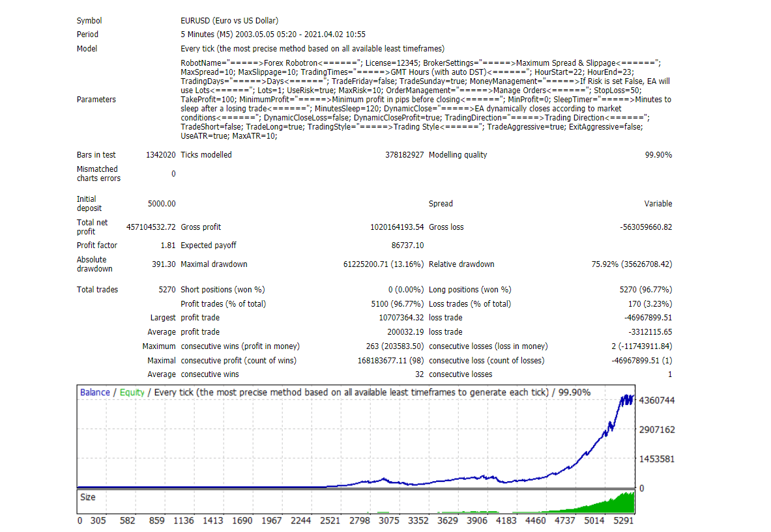The image size is (771, 532).
Task: Select the Initial deposit value 5000.00
Action: [x=162, y=203]
